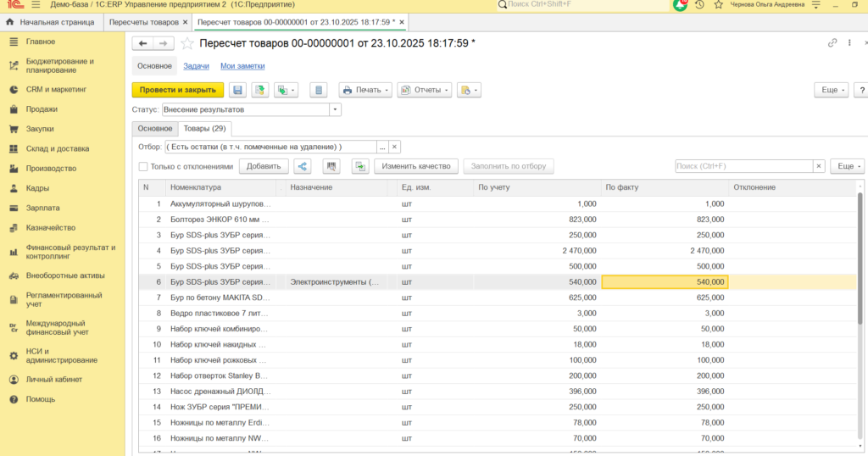Open help with the question mark button
The height and width of the screenshot is (456, 868).
tap(861, 90)
